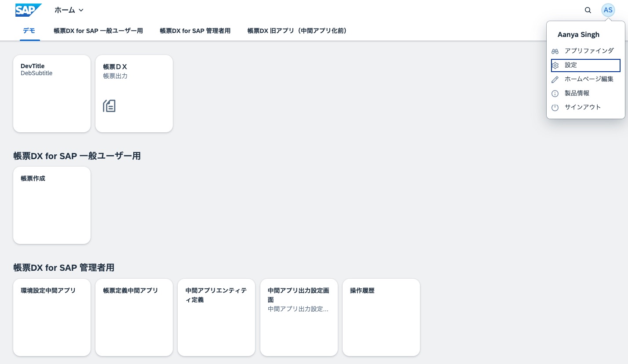Switch to the デモ tab
The image size is (628, 364).
point(29,31)
